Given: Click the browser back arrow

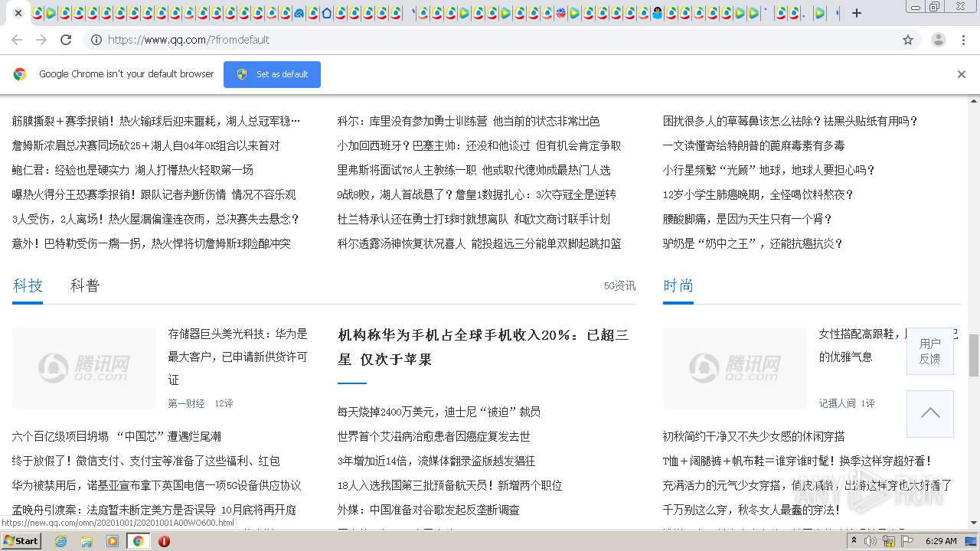Looking at the screenshot, I should pos(17,40).
